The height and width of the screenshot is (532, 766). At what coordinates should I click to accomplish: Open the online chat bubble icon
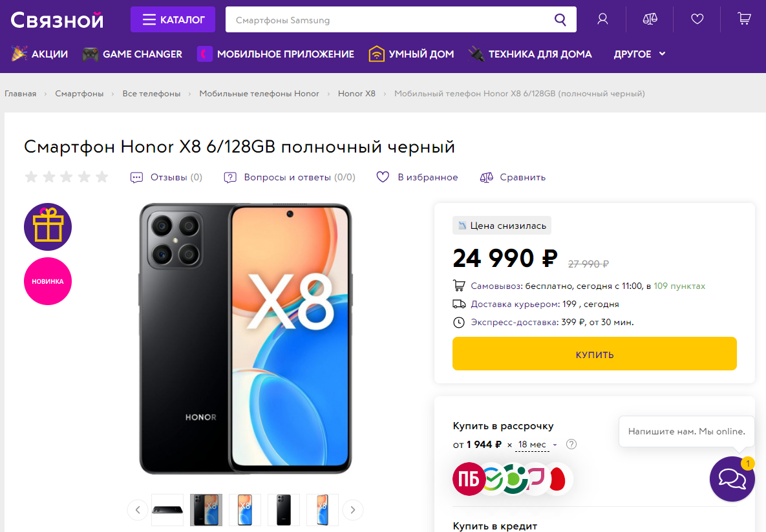732,479
